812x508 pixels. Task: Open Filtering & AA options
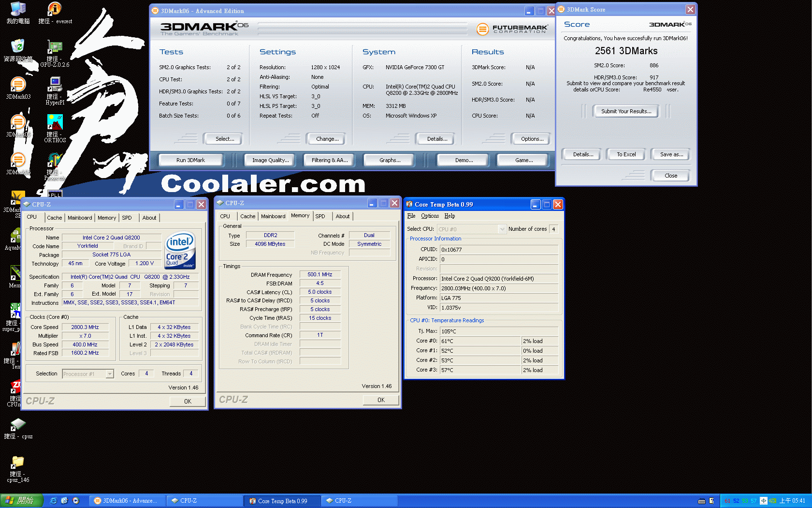click(x=330, y=160)
